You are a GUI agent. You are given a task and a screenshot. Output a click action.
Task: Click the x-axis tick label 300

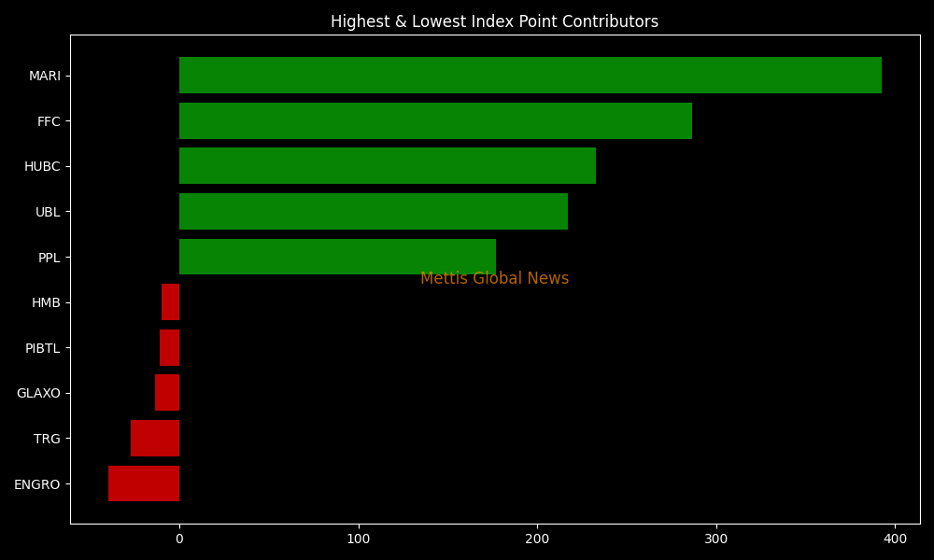[716, 539]
